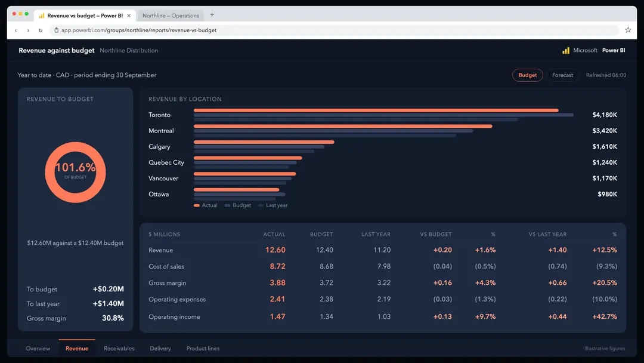Select Toronto's orange actual revenue bar
This screenshot has height=363, width=644.
pyautogui.click(x=376, y=110)
